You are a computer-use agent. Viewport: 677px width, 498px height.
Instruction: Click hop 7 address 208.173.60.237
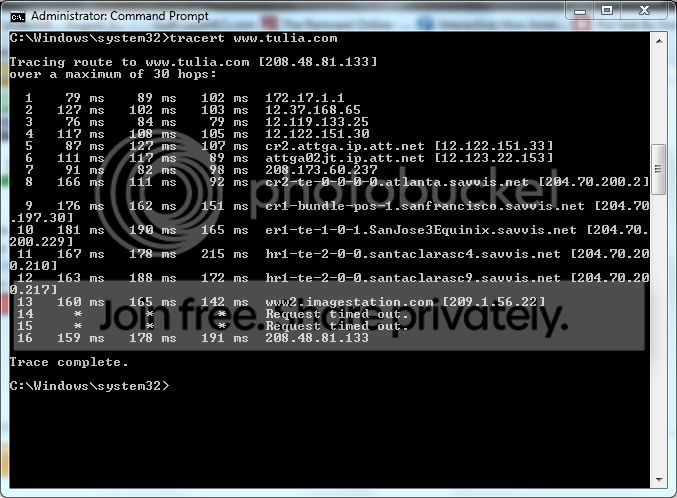[x=321, y=170]
